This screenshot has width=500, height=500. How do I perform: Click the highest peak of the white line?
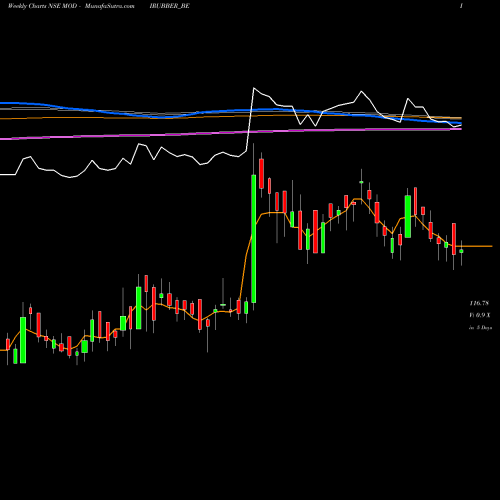click(254, 88)
